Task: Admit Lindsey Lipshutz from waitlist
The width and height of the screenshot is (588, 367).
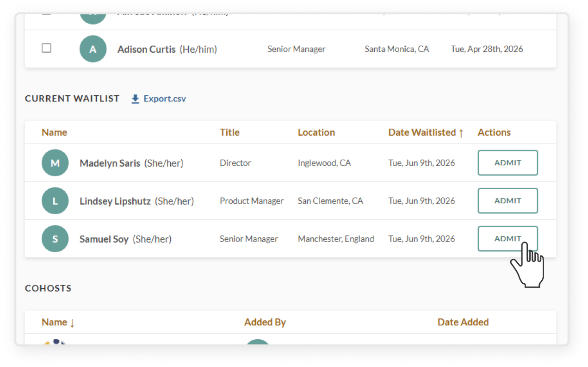Action: 508,201
